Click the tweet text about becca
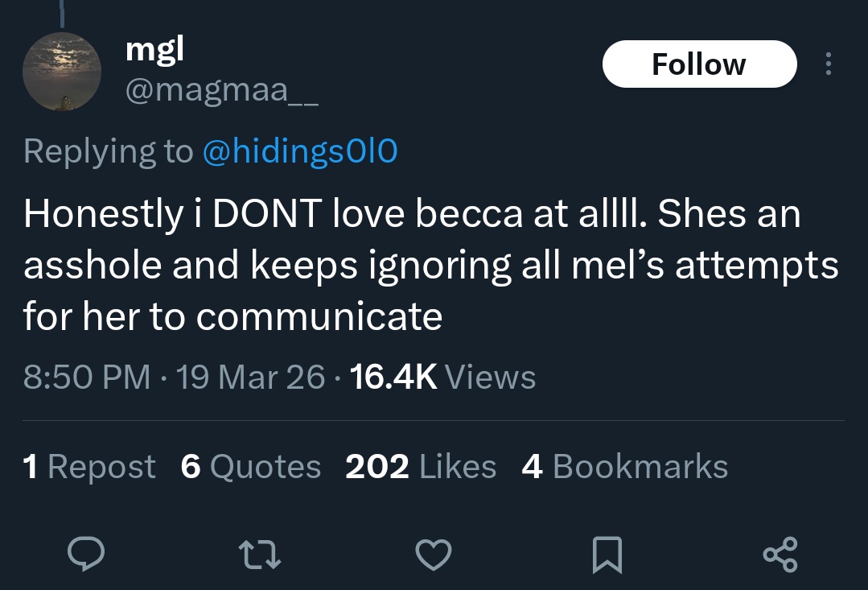The height and width of the screenshot is (590, 868). [430, 265]
